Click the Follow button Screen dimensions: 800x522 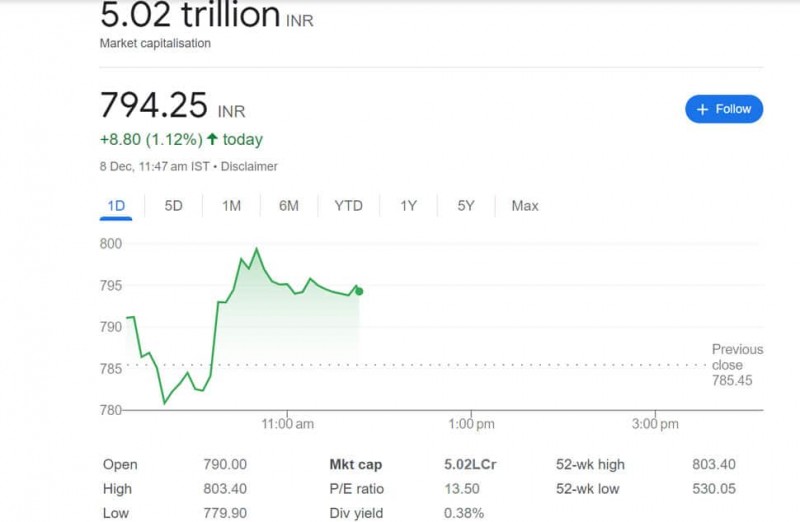pos(724,109)
